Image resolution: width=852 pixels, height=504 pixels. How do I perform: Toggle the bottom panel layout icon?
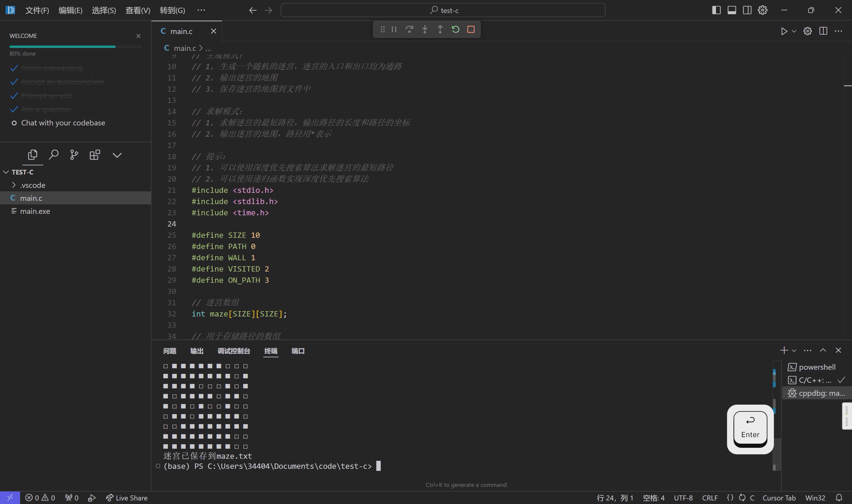tap(732, 10)
